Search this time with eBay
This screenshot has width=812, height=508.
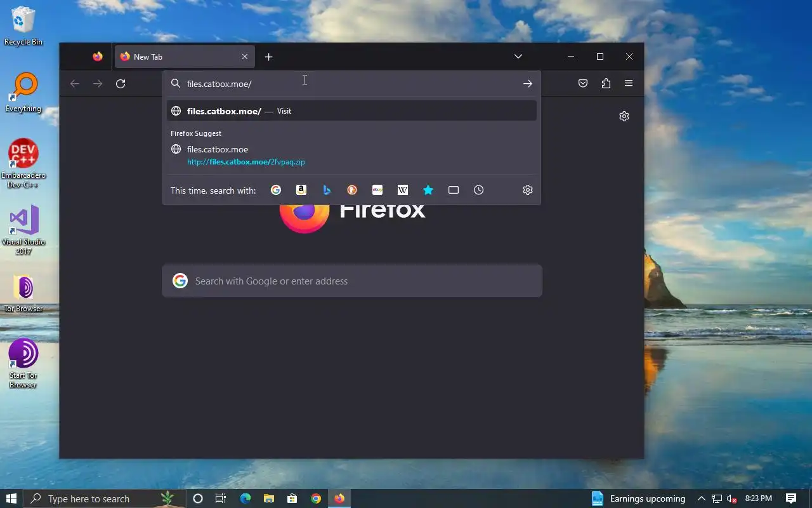tap(377, 190)
